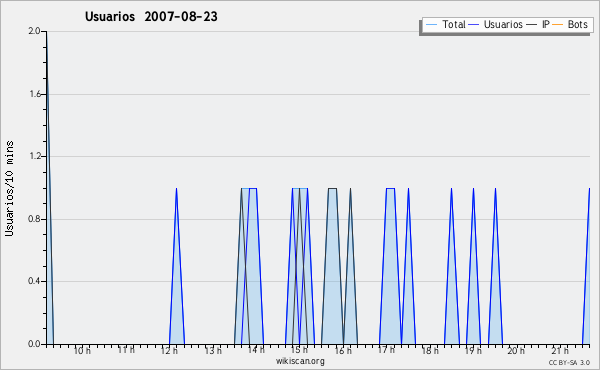
Task: Click the Usuarios/10 mins axis label
Action: 9,189
